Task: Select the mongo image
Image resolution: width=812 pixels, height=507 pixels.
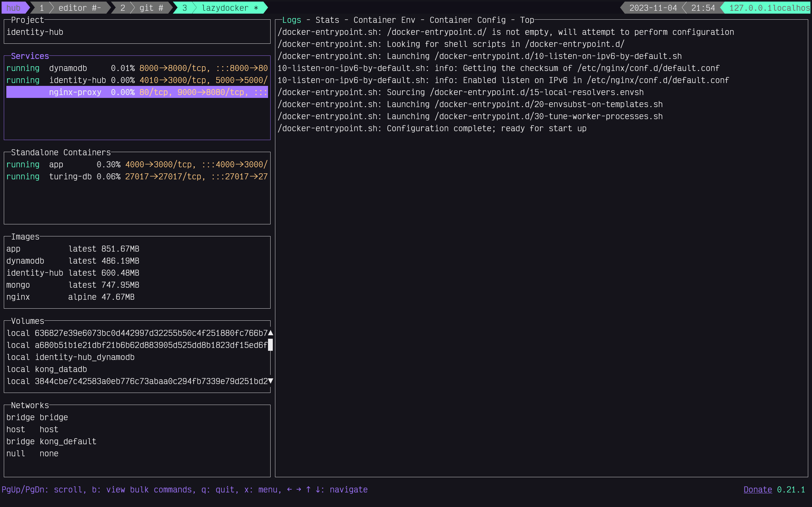Action: coord(18,285)
